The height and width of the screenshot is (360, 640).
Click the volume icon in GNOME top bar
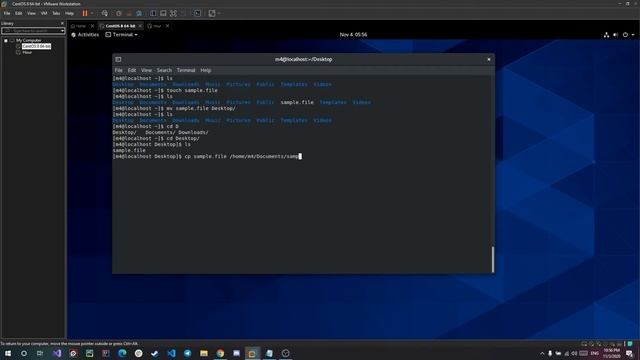[616, 35]
